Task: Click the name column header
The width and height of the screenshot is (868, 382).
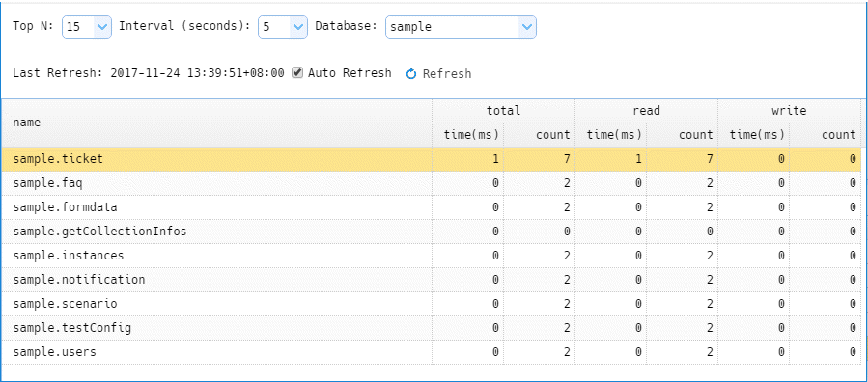Action: tap(216, 123)
